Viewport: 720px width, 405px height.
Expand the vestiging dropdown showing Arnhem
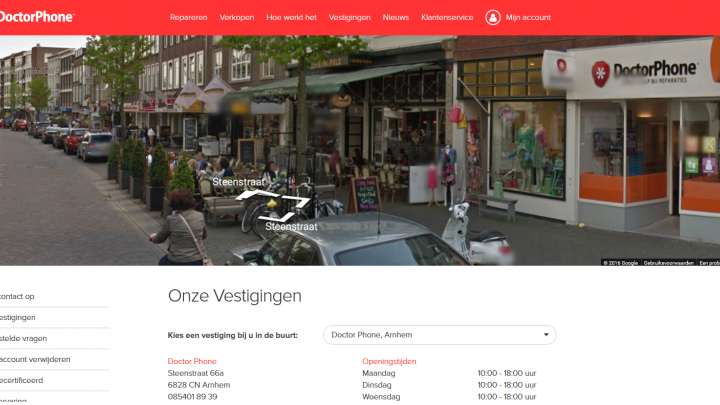[439, 335]
